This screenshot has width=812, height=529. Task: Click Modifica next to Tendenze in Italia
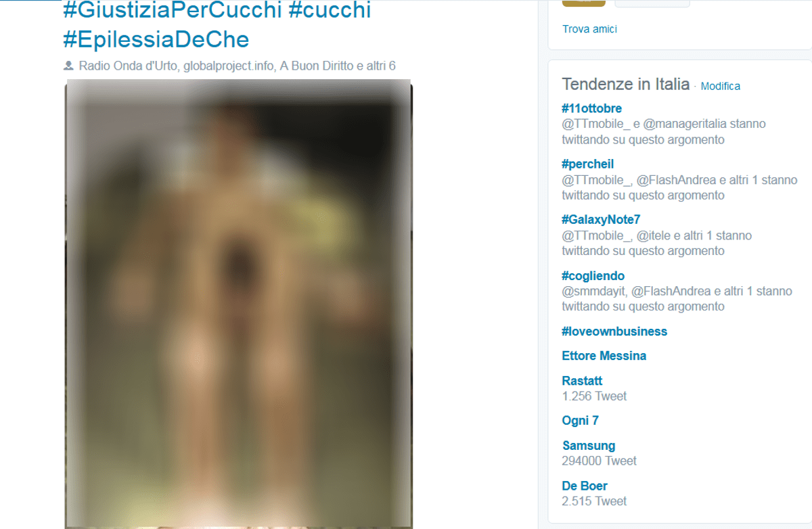(x=720, y=87)
